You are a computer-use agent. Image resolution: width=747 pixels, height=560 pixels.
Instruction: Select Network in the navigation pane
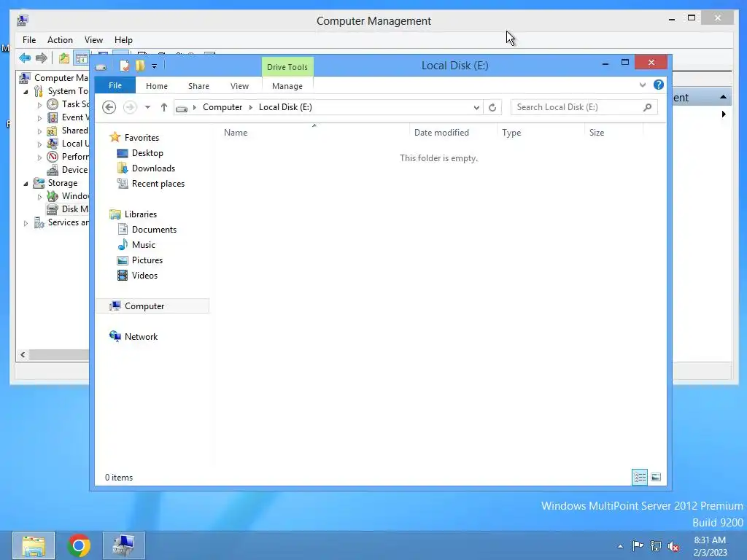tap(141, 337)
